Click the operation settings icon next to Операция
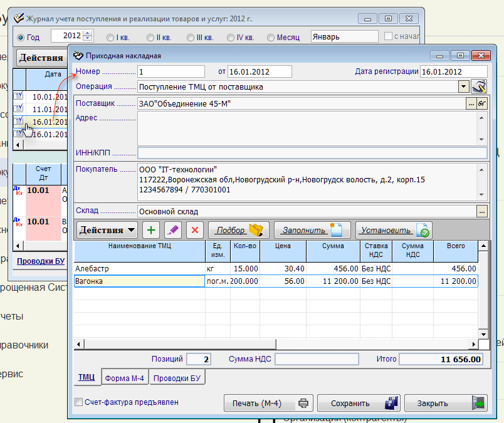The height and width of the screenshot is (423, 504). tap(479, 86)
